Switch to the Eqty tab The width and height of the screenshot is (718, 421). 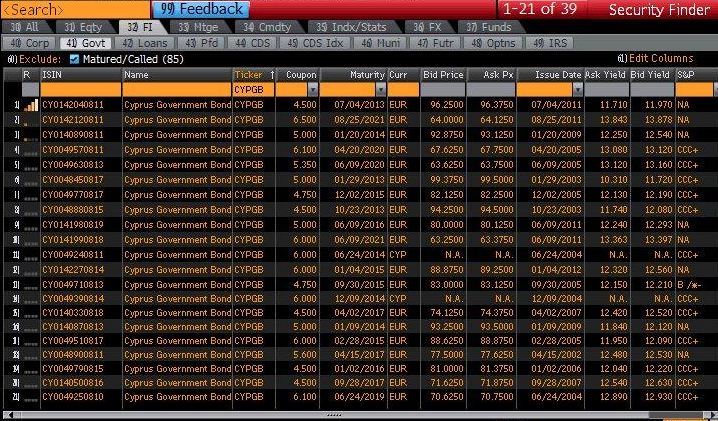tap(84, 27)
